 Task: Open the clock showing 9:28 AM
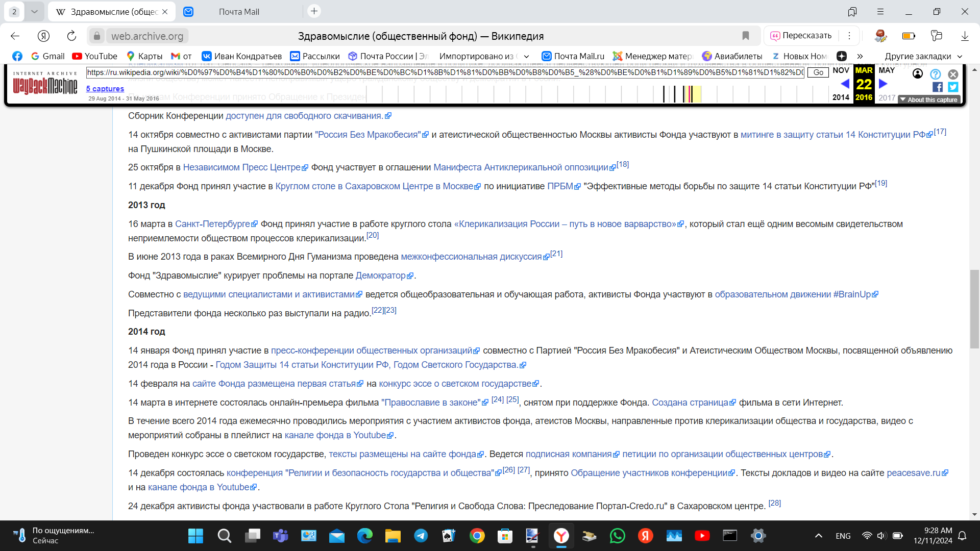933,536
